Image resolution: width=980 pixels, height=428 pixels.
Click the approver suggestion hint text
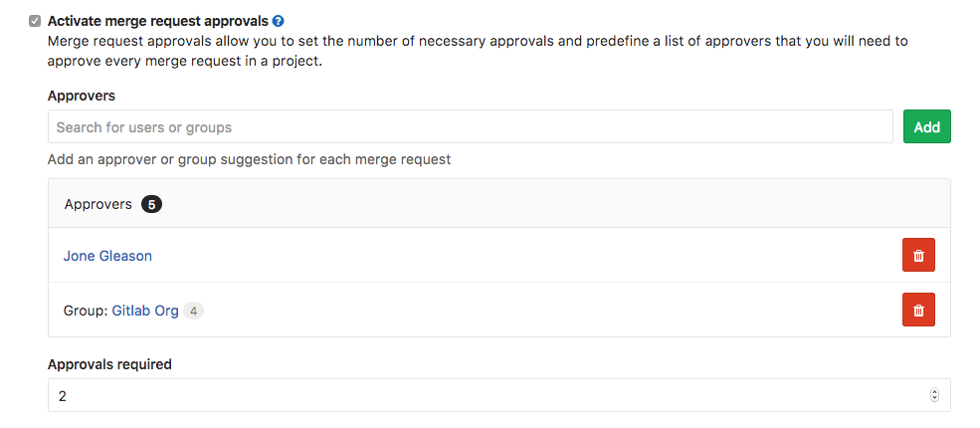[249, 159]
